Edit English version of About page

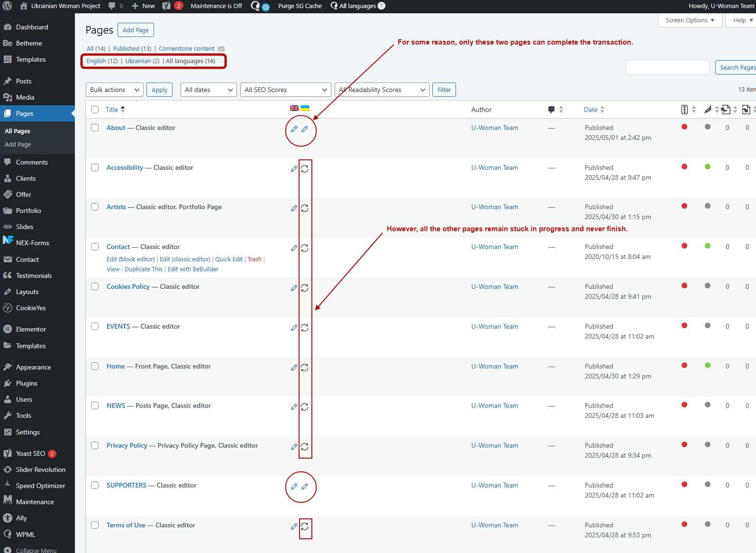294,129
